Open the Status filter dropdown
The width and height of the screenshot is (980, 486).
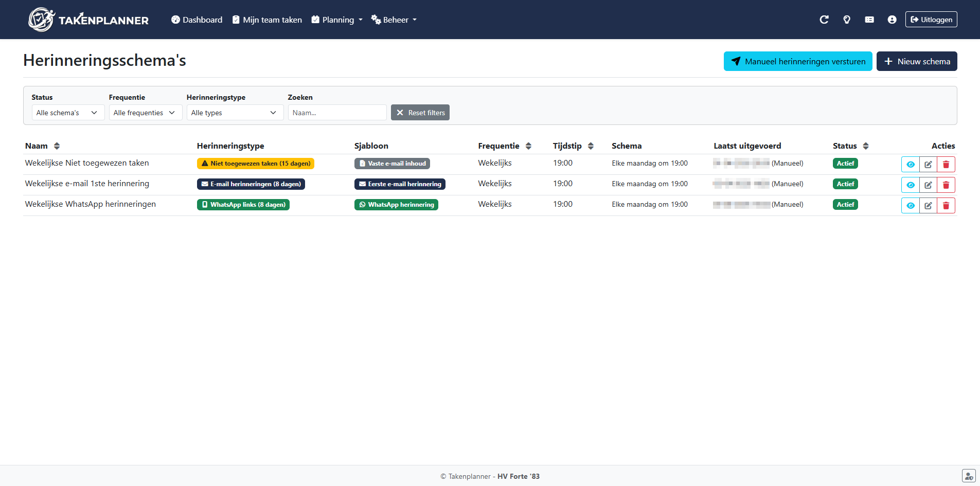(x=68, y=113)
